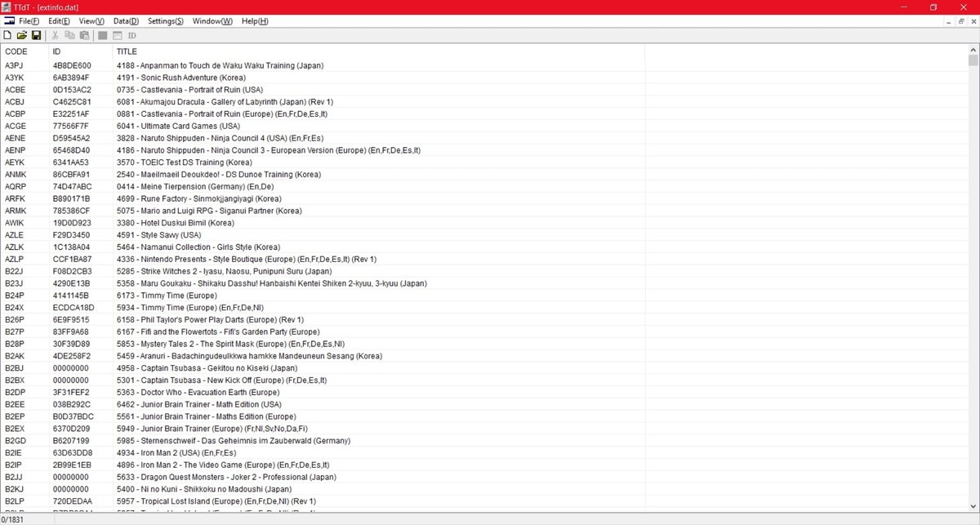This screenshot has width=980, height=525.
Task: Select Fifi and the Flowertots row
Action: [483, 331]
